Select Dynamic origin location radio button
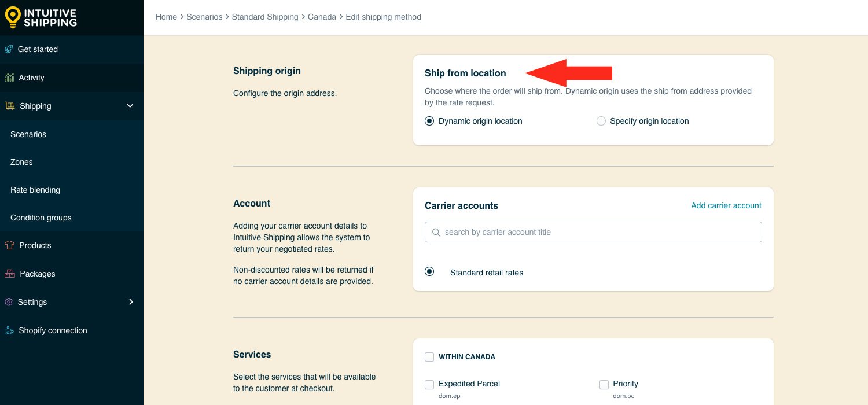The width and height of the screenshot is (868, 405). pos(429,121)
